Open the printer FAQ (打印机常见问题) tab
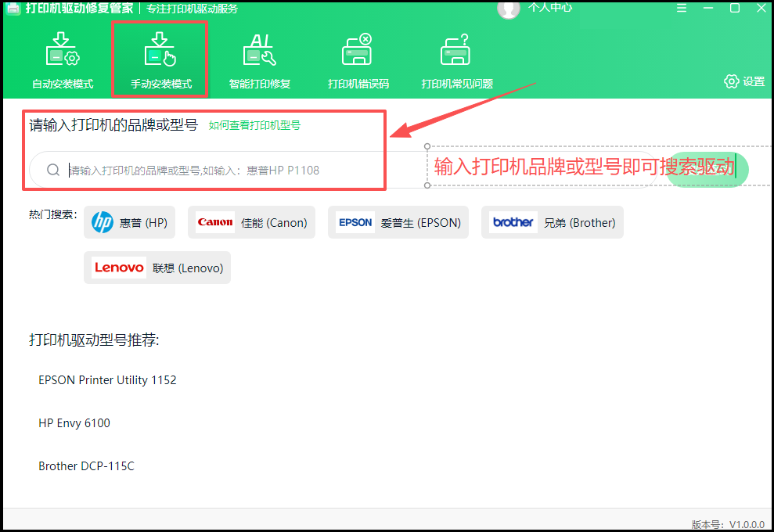This screenshot has width=774, height=532. coord(456,61)
